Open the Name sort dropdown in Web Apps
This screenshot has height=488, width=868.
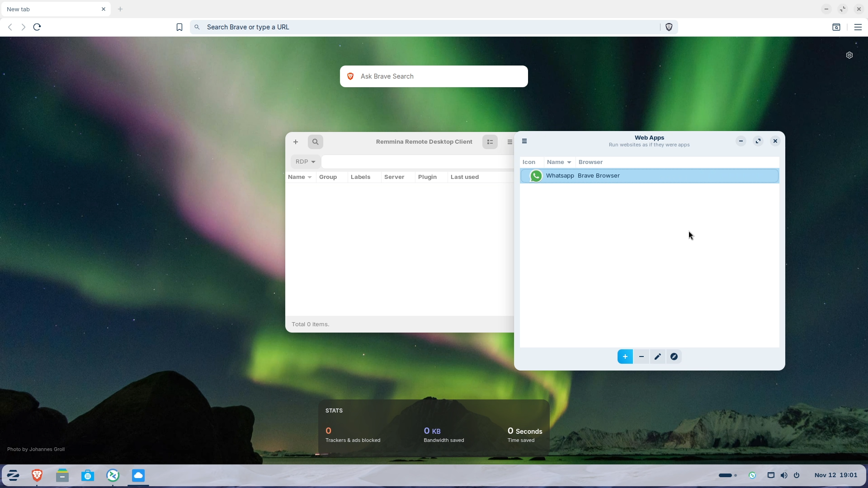coord(559,162)
